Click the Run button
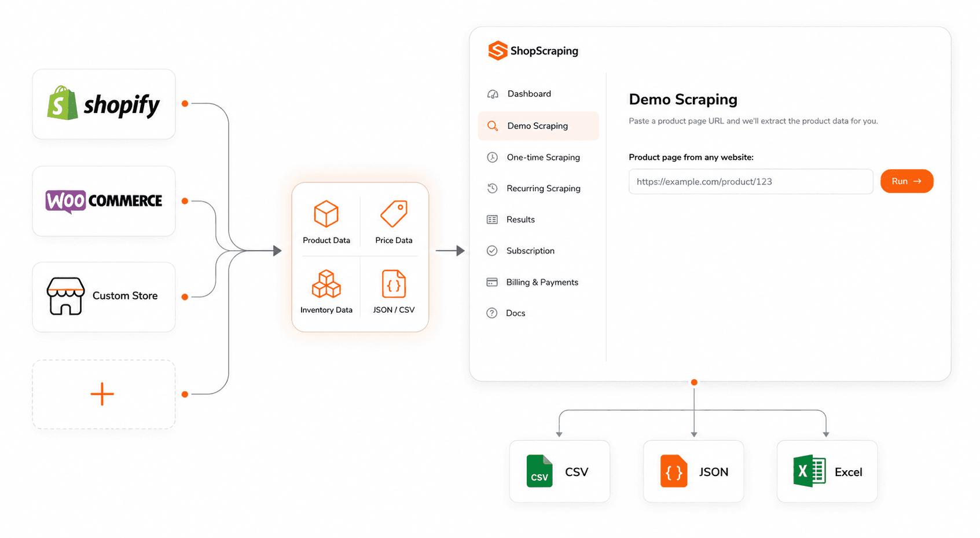This screenshot has width=980, height=538. click(906, 181)
